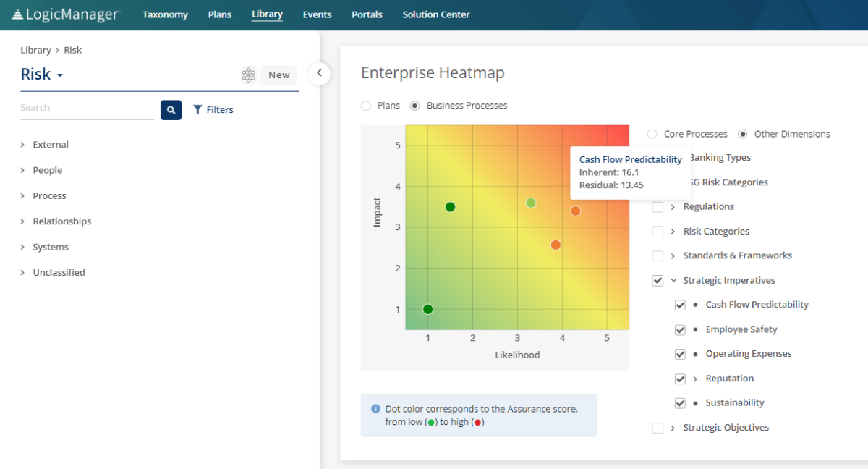Select the Core Processes radio button

pyautogui.click(x=652, y=134)
